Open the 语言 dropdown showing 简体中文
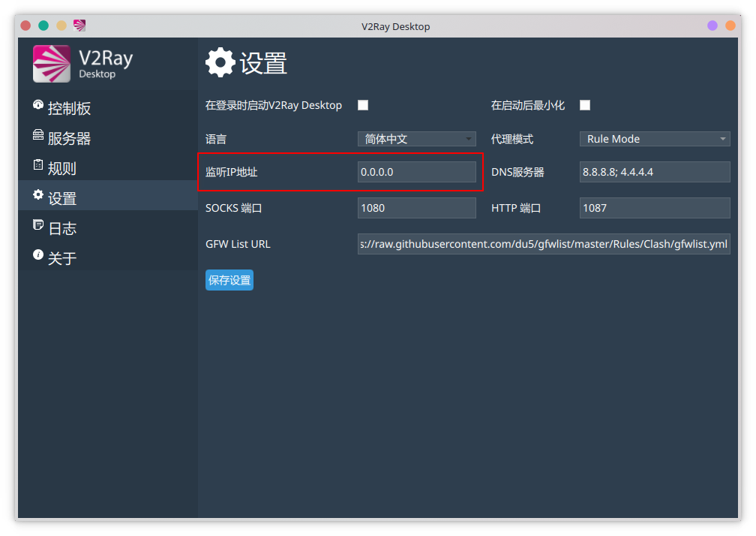Image resolution: width=756 pixels, height=536 pixels. 416,139
